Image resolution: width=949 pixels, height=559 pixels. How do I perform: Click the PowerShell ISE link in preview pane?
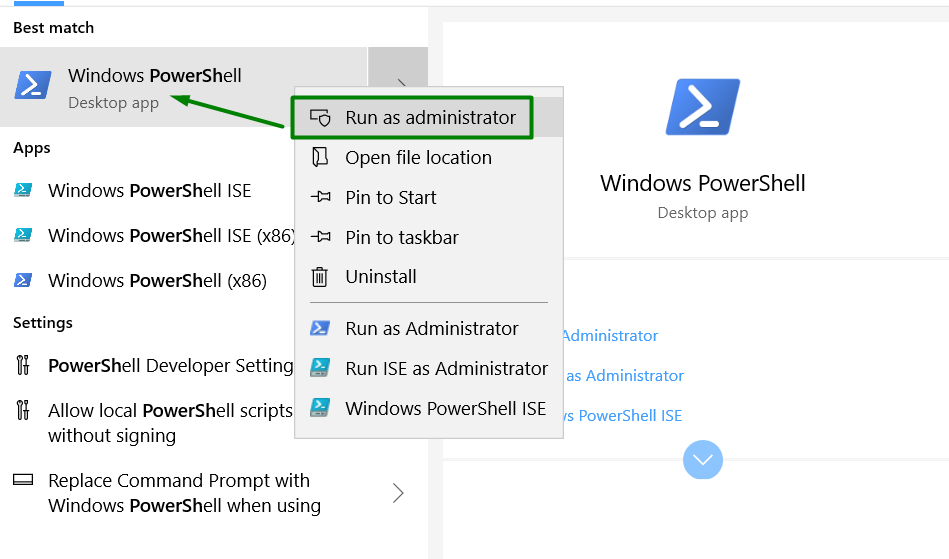point(623,416)
